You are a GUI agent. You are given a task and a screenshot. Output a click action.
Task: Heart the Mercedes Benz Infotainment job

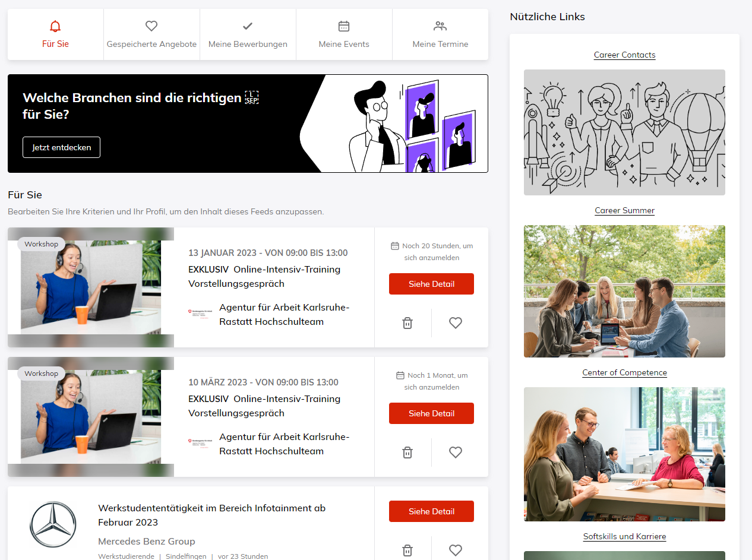pyautogui.click(x=456, y=550)
